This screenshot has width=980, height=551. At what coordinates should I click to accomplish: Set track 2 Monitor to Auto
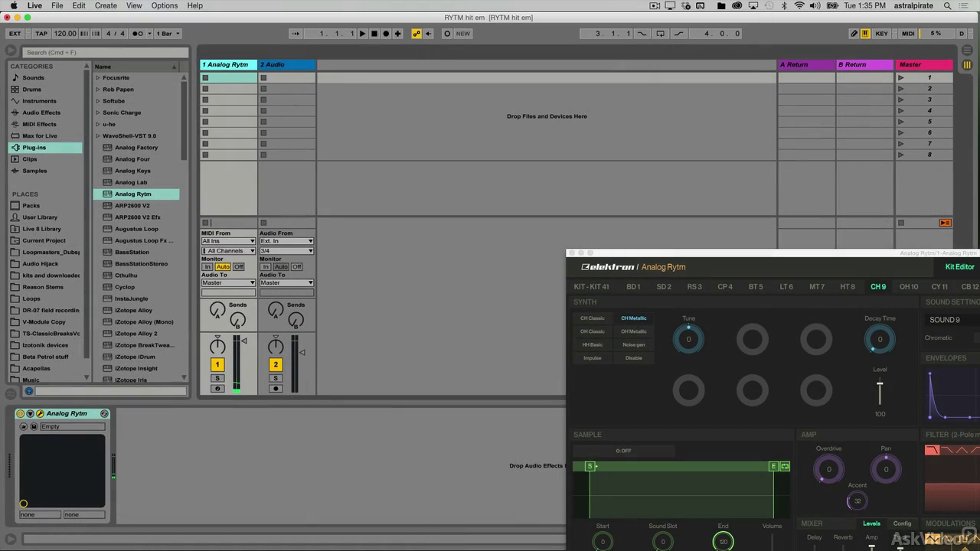click(282, 267)
